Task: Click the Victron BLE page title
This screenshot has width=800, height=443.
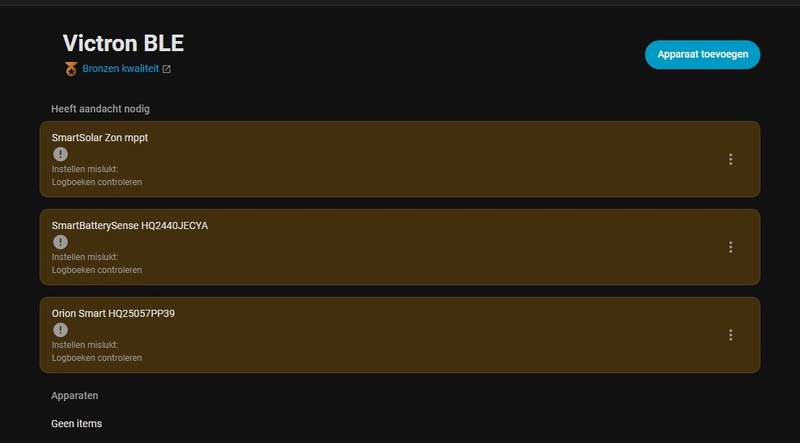Action: [123, 43]
